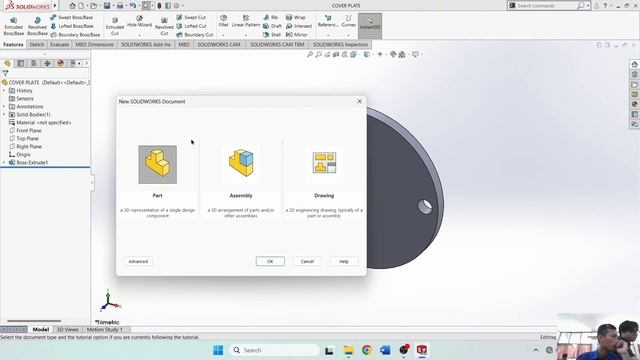Click the SOLIDWORKS logo menu arrow
This screenshot has width=640, height=360.
(55, 6)
